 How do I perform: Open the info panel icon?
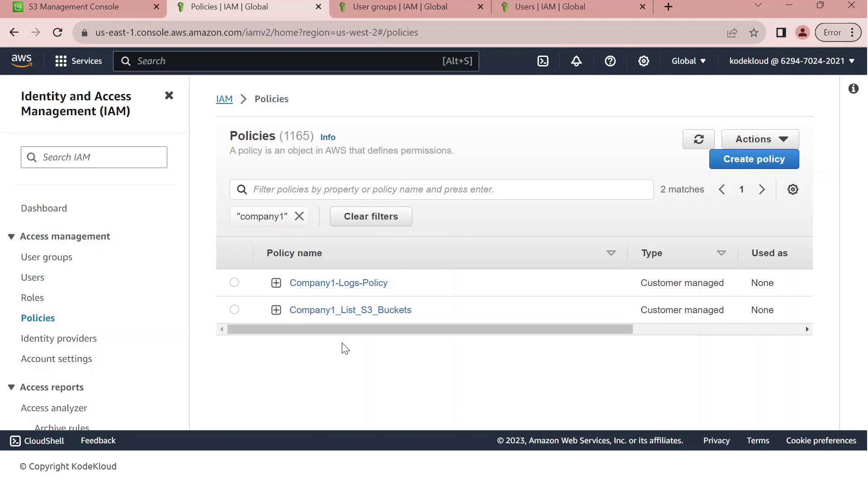pyautogui.click(x=853, y=89)
